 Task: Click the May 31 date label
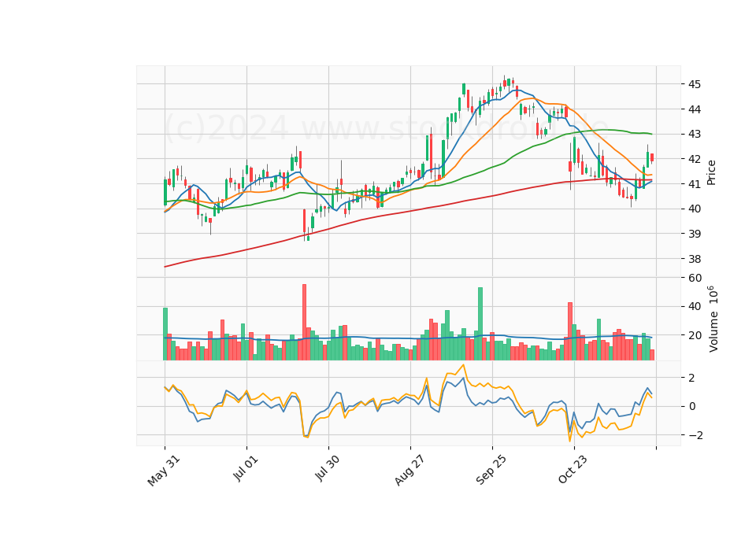(164, 471)
